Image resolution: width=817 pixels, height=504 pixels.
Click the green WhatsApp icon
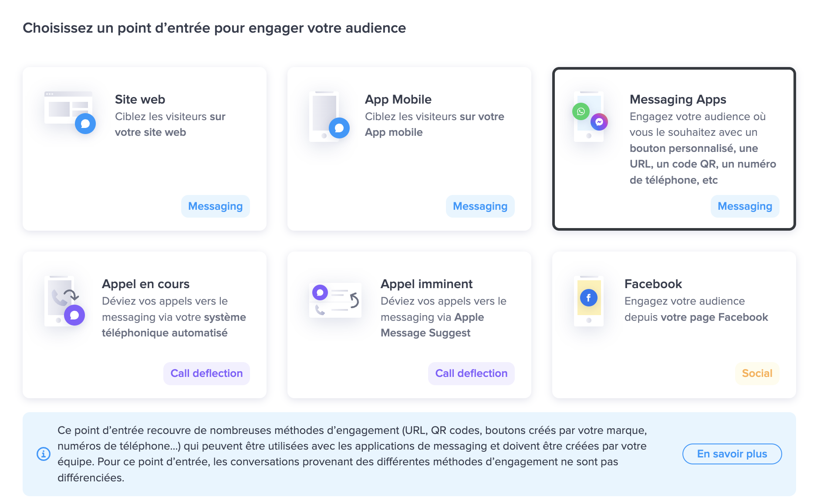click(581, 112)
